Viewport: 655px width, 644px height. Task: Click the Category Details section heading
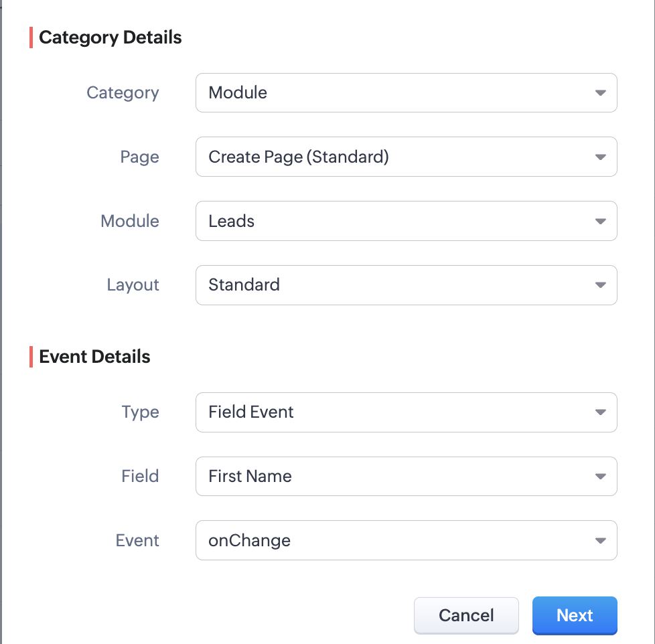(x=111, y=37)
